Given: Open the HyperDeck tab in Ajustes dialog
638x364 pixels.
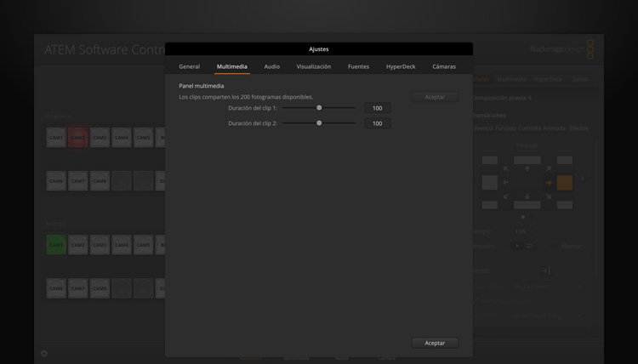Looking at the screenshot, I should pos(401,66).
